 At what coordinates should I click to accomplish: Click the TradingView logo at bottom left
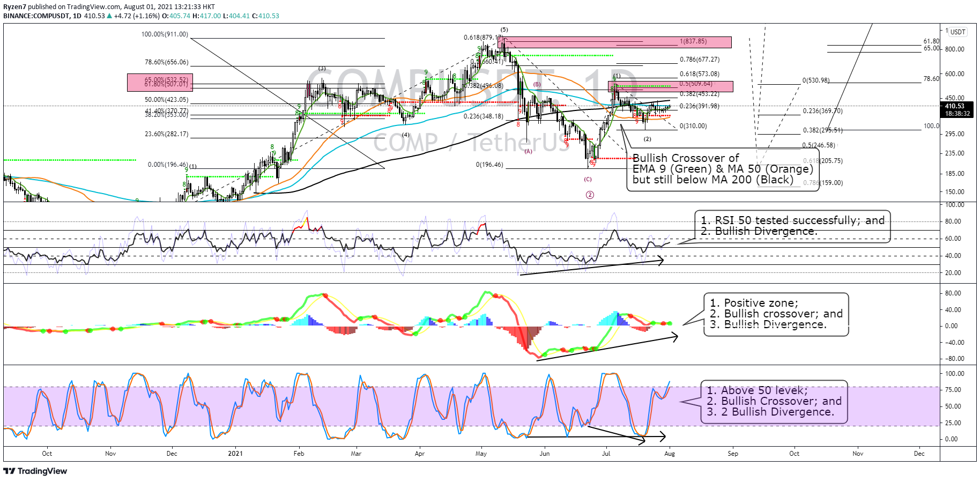[35, 471]
